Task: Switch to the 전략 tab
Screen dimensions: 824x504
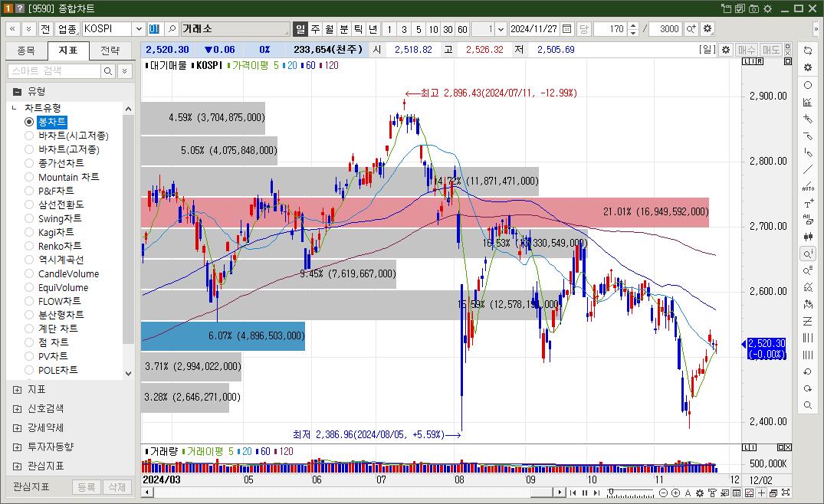Action: click(x=110, y=51)
